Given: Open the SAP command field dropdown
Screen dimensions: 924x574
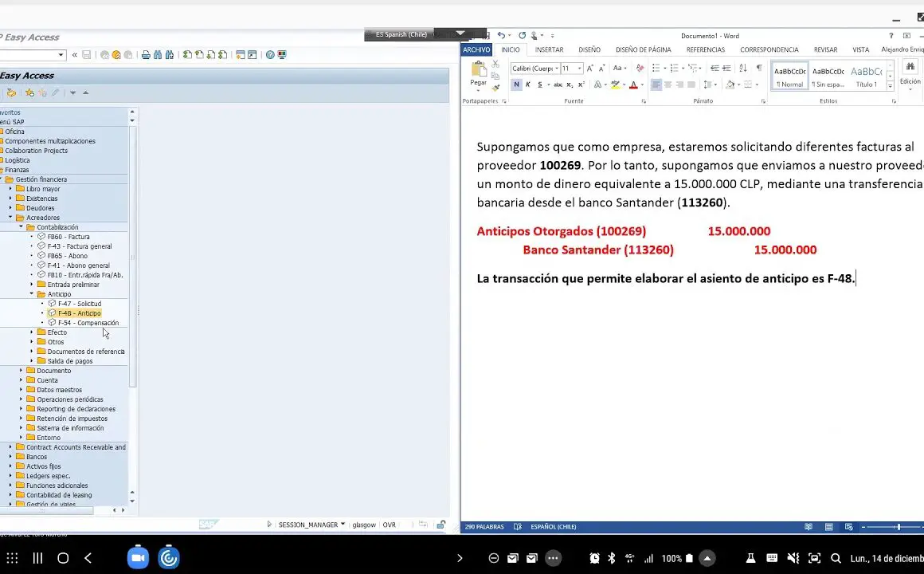Looking at the screenshot, I should (61, 55).
